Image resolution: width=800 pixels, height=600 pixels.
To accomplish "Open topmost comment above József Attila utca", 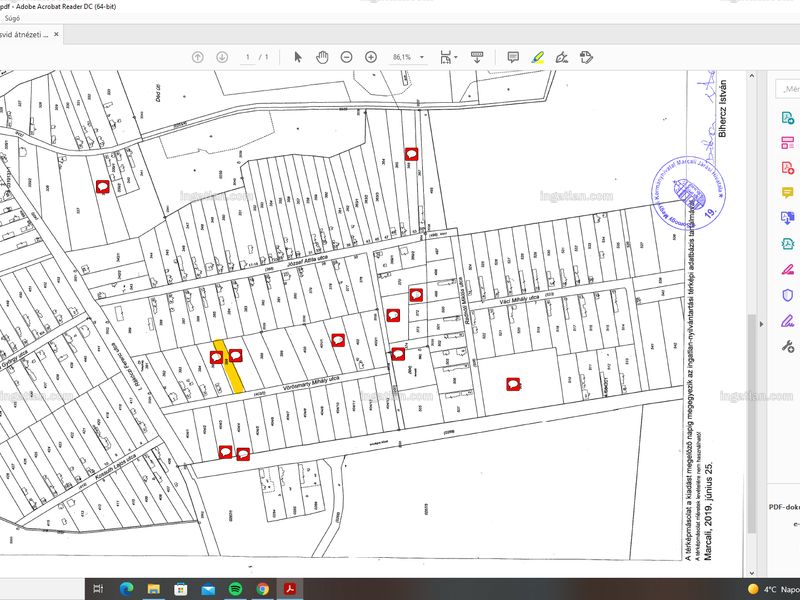I will pyautogui.click(x=412, y=154).
